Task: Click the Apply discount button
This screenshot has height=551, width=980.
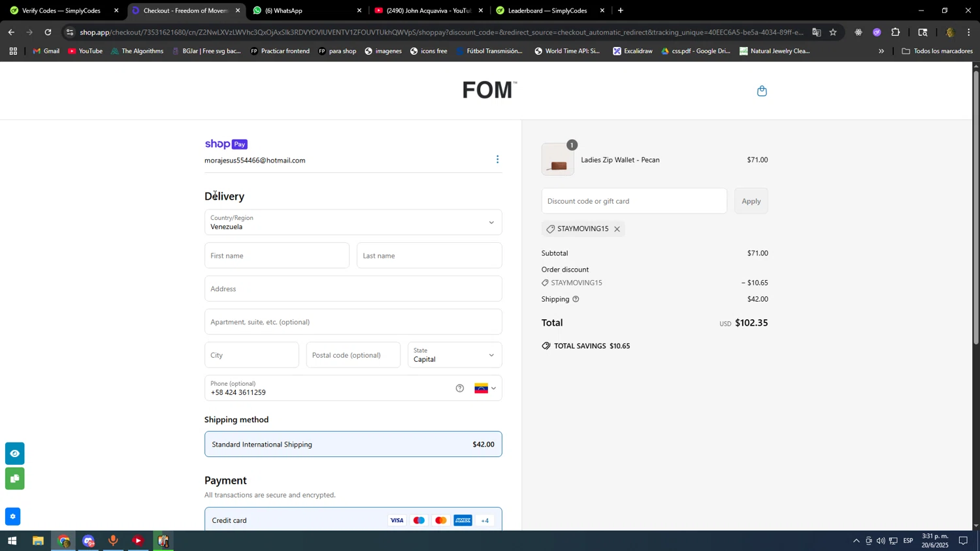Action: click(x=751, y=201)
